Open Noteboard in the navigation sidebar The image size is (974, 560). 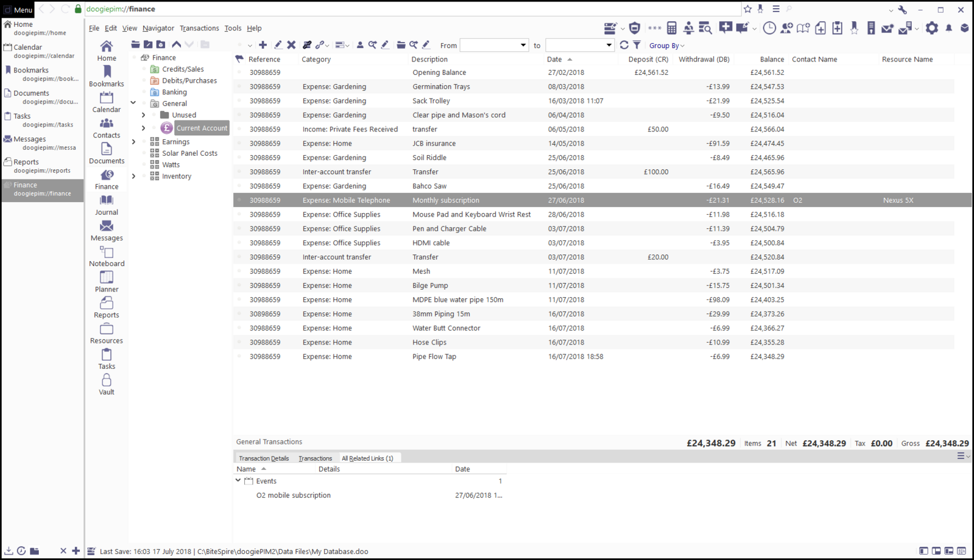click(x=107, y=256)
